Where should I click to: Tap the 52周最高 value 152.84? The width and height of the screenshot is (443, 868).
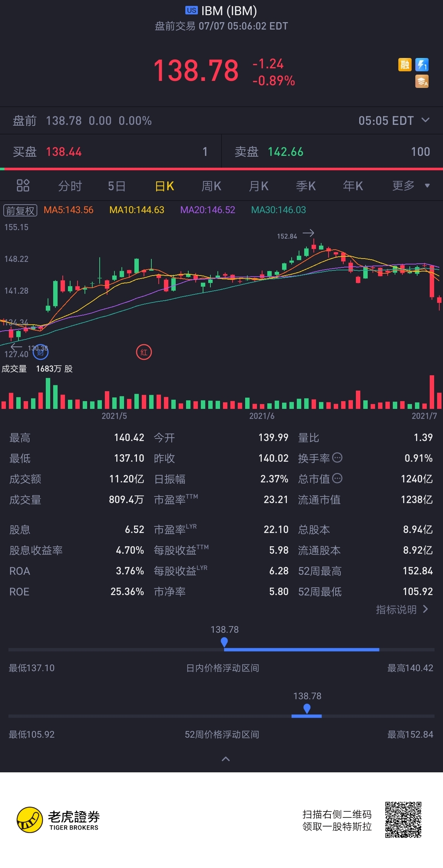[x=418, y=571]
